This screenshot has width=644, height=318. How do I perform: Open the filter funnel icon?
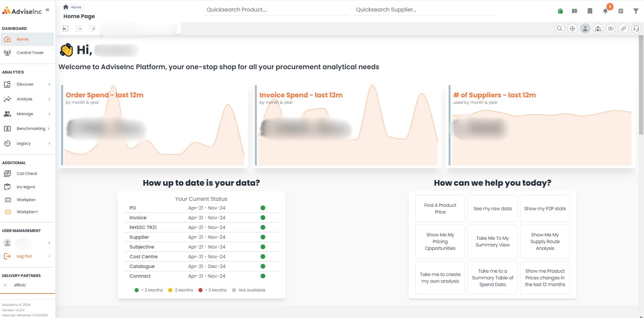tap(636, 11)
